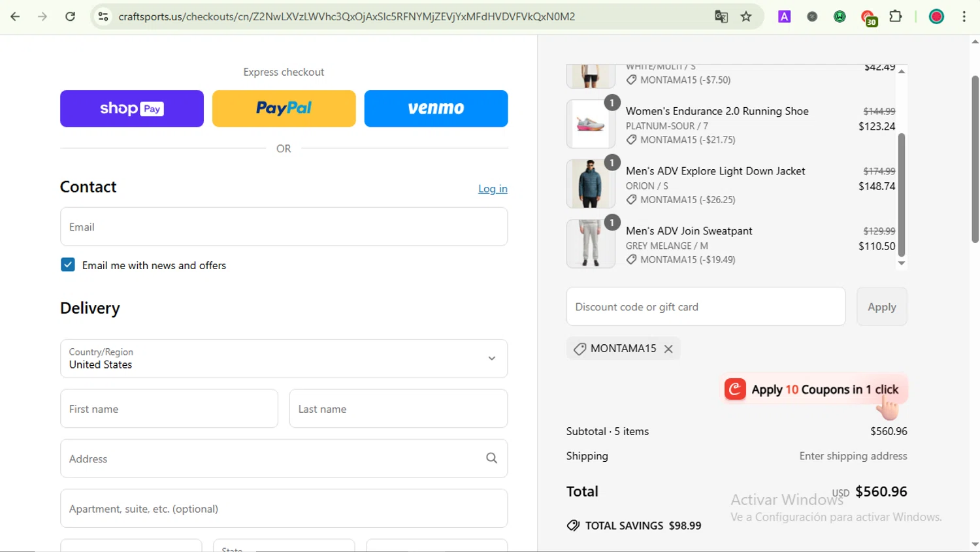Click the First name field
980x552 pixels.
tap(169, 409)
